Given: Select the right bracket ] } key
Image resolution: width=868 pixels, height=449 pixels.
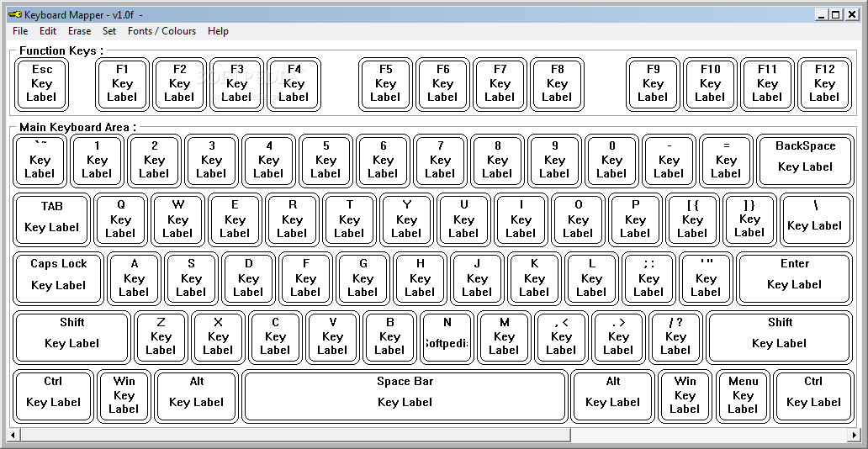Looking at the screenshot, I should [x=750, y=219].
